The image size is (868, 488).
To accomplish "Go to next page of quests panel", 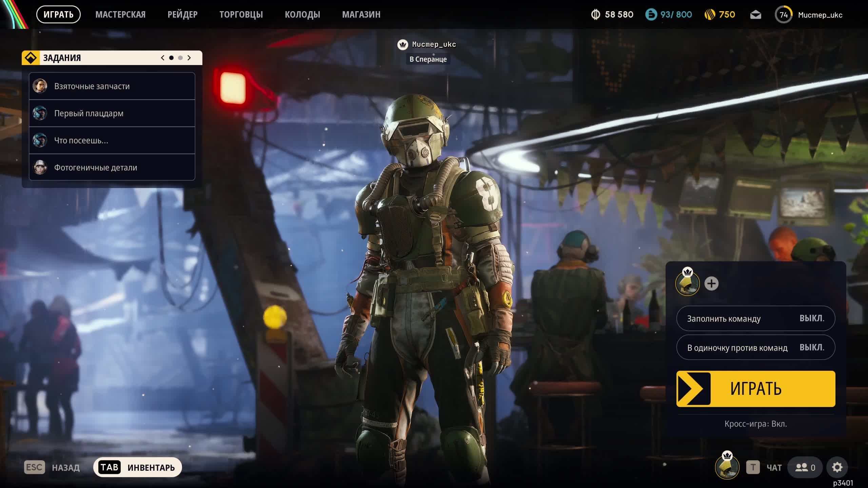I will 189,58.
